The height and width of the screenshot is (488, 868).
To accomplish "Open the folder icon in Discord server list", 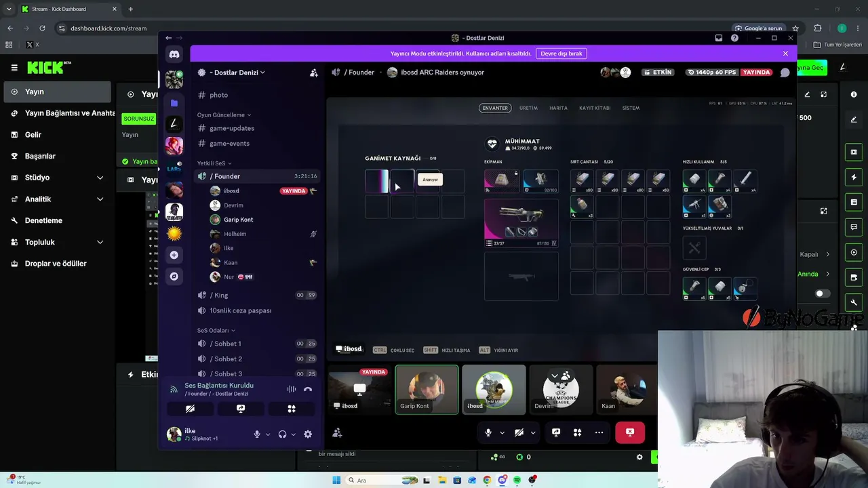I will pos(174,103).
